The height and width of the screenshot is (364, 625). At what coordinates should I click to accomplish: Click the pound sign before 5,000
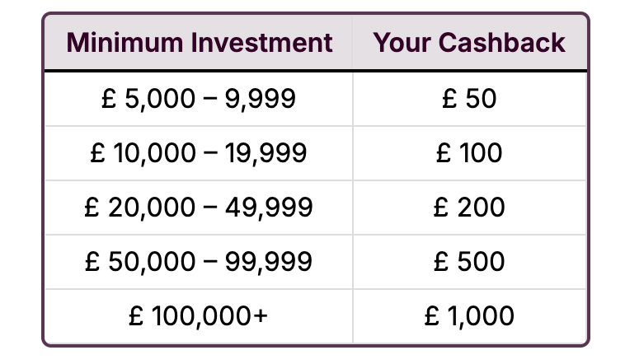pos(109,99)
